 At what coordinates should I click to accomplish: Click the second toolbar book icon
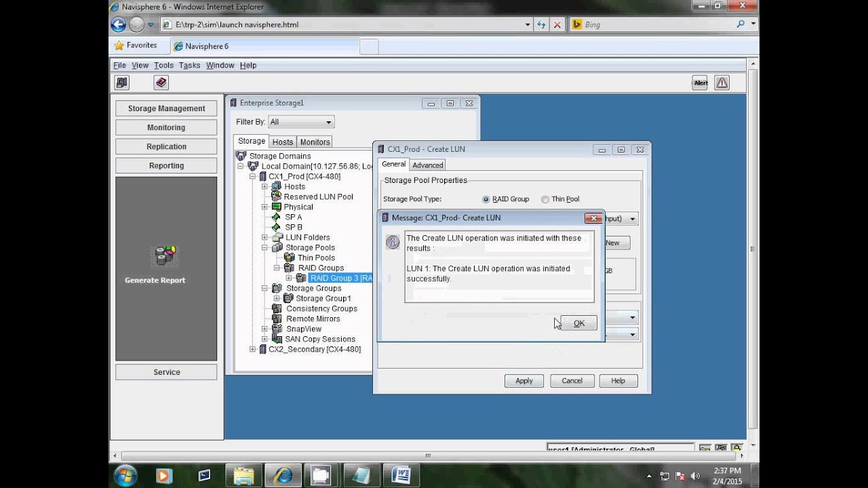tap(161, 83)
